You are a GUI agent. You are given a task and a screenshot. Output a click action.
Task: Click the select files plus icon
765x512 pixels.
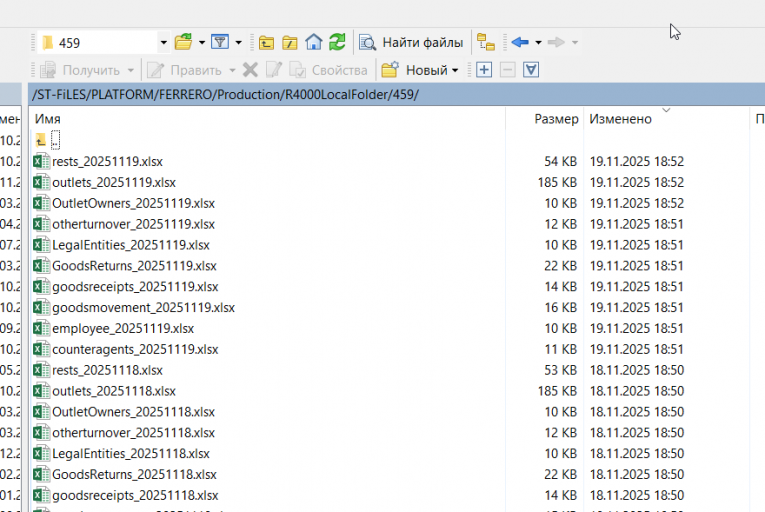tap(483, 70)
